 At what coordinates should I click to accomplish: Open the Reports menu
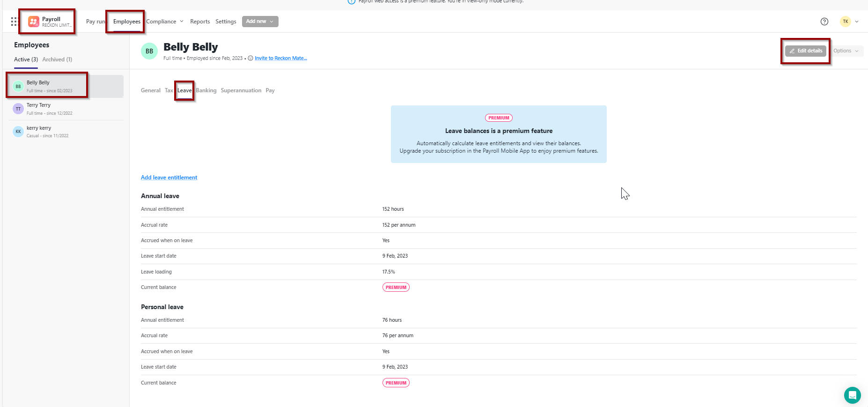200,22
